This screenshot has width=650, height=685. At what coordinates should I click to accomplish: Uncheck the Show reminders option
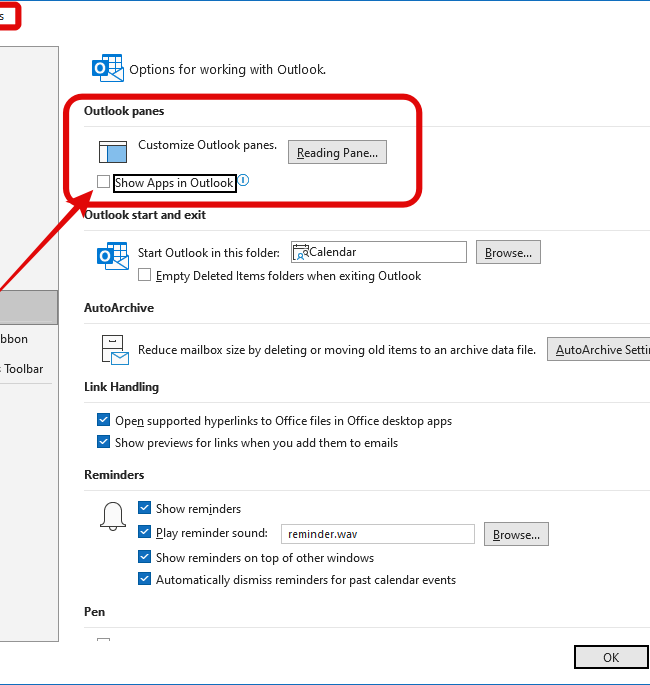tap(145, 508)
